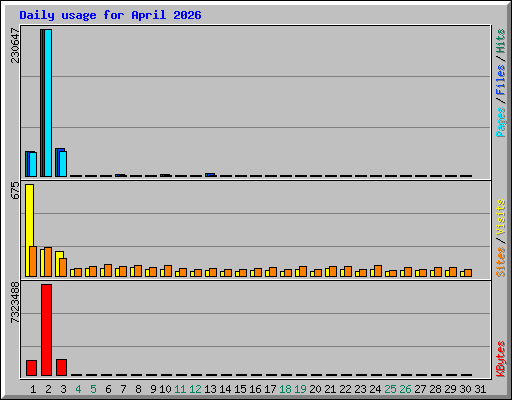Click the red KBytes bar for day 3
The height and width of the screenshot is (400, 512).
click(61, 367)
